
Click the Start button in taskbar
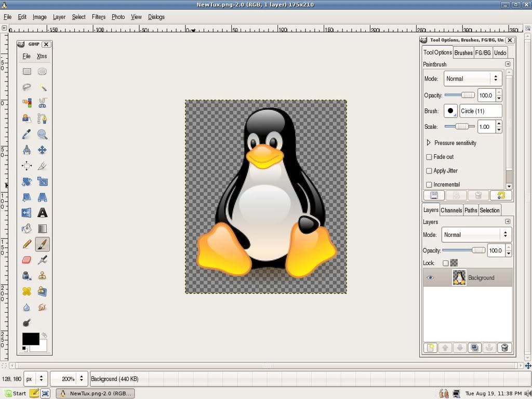tap(15, 393)
